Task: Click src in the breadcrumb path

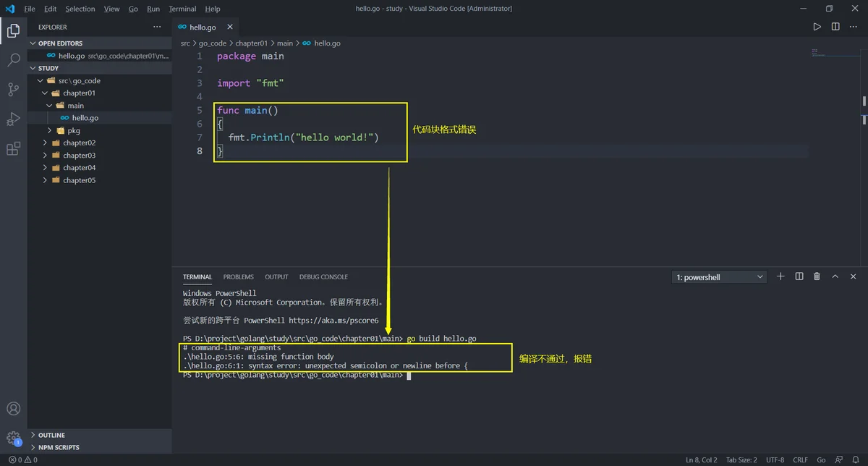Action: (185, 43)
